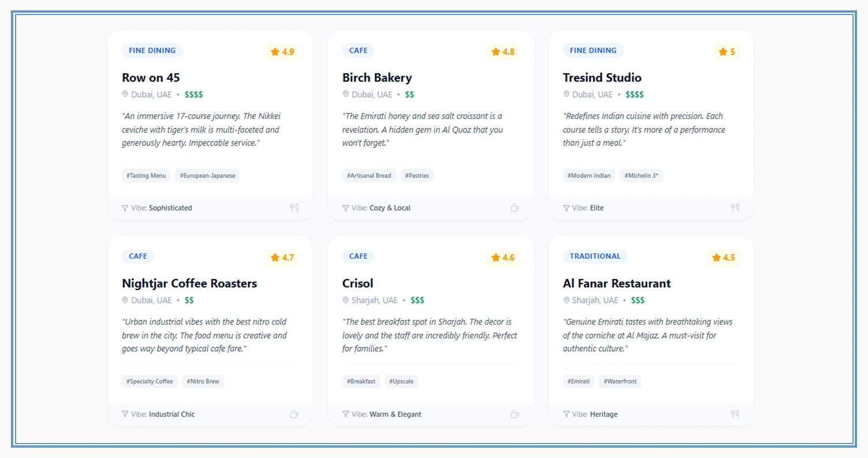Click the star icon on Nightjar Coffee Roasters rating
This screenshot has height=458, width=868.
click(274, 258)
